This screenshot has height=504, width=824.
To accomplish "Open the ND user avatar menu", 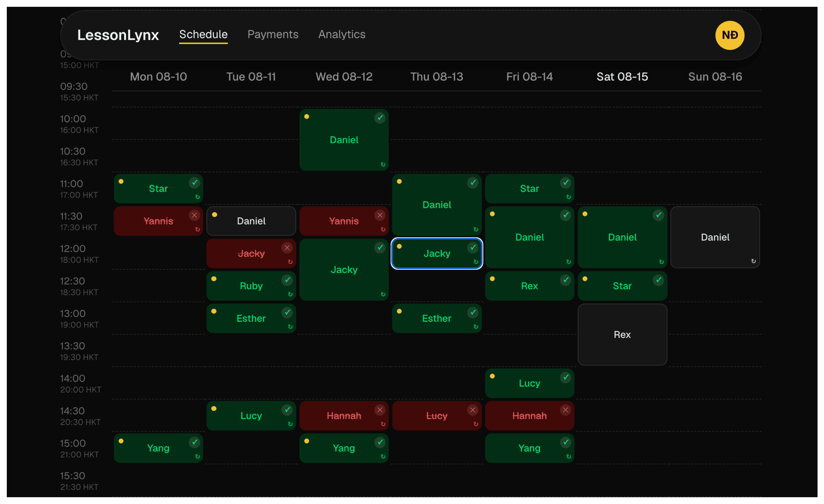I will (729, 35).
